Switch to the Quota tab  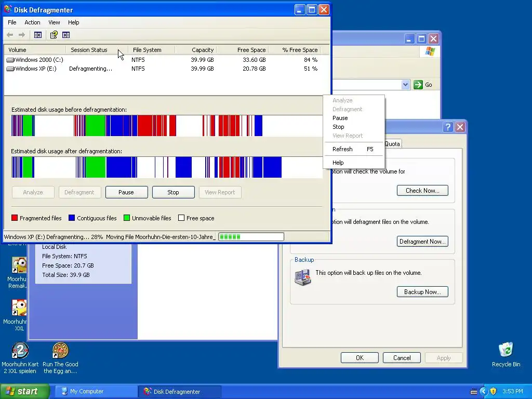pyautogui.click(x=392, y=144)
